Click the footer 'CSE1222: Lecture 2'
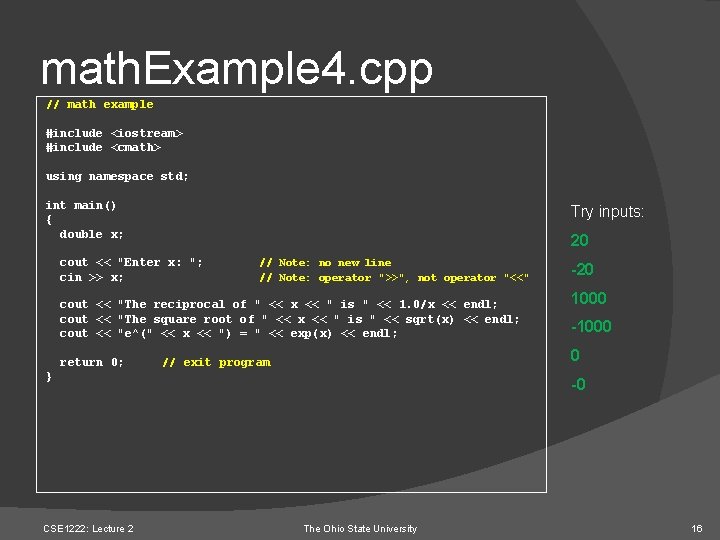 point(88,529)
